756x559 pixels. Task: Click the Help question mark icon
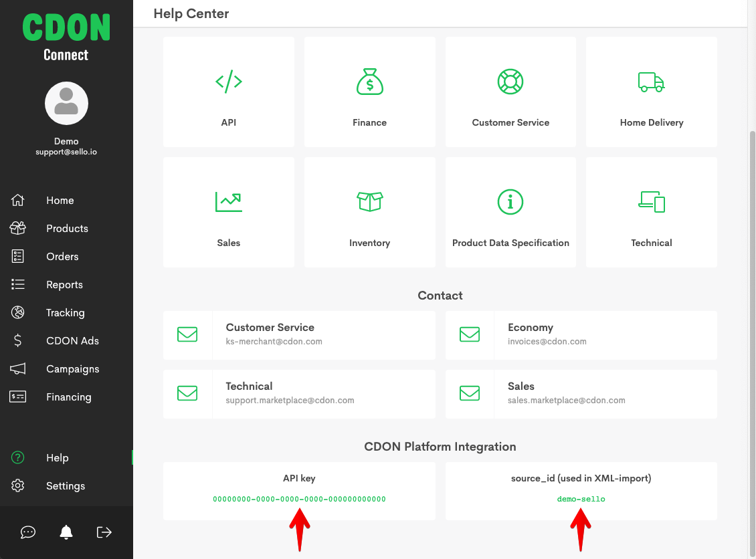(x=18, y=457)
